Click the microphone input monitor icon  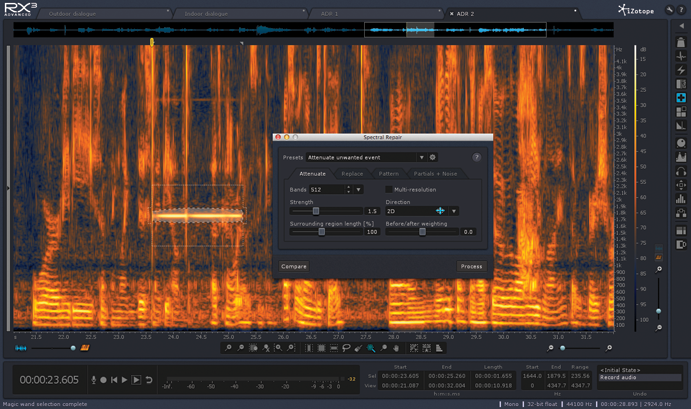pyautogui.click(x=92, y=380)
